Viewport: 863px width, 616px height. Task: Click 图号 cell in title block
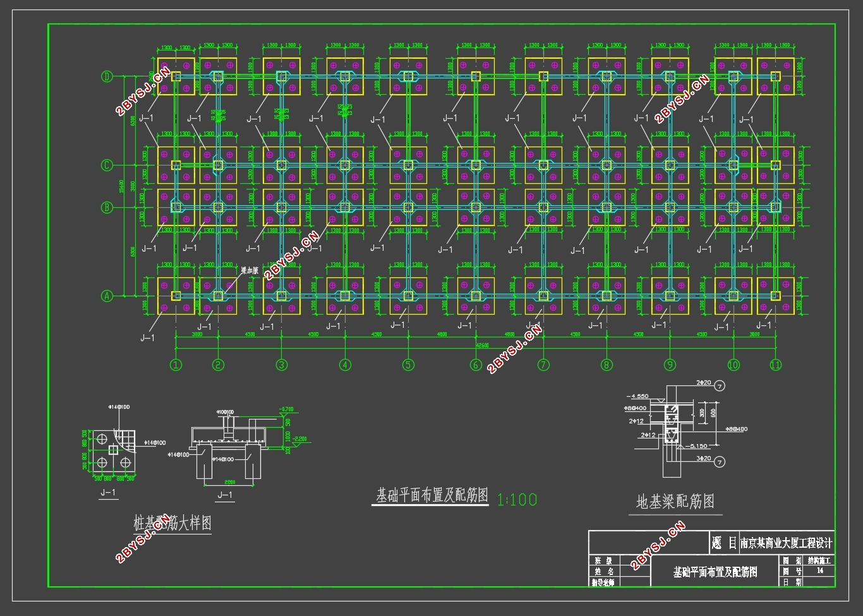792,571
